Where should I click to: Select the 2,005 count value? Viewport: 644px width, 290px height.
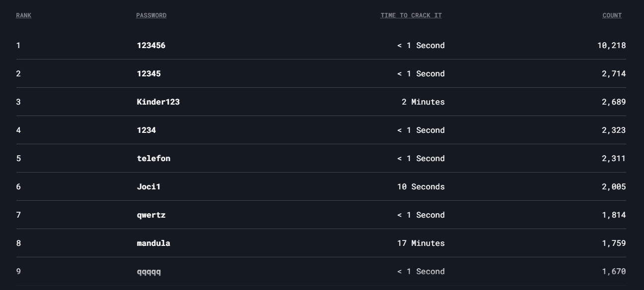613,187
